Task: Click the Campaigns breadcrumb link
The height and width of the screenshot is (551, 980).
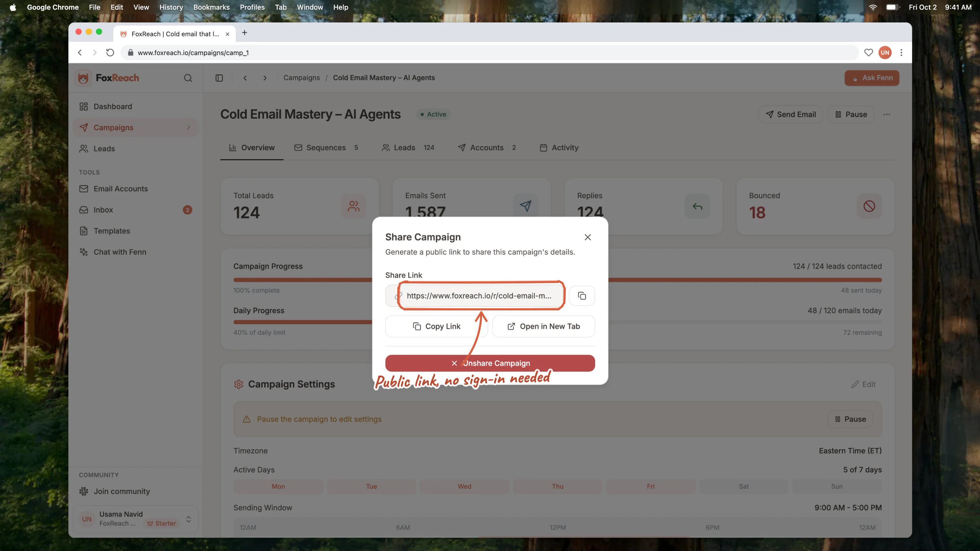Action: tap(301, 78)
